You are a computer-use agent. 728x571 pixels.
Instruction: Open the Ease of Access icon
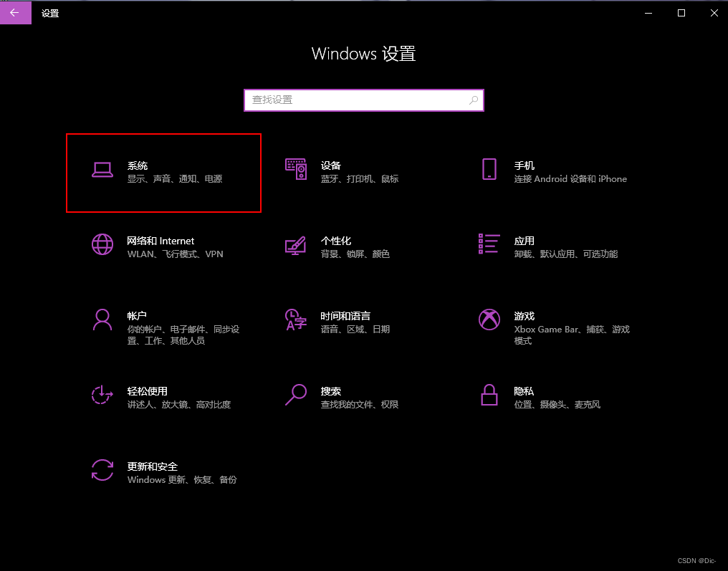click(102, 395)
